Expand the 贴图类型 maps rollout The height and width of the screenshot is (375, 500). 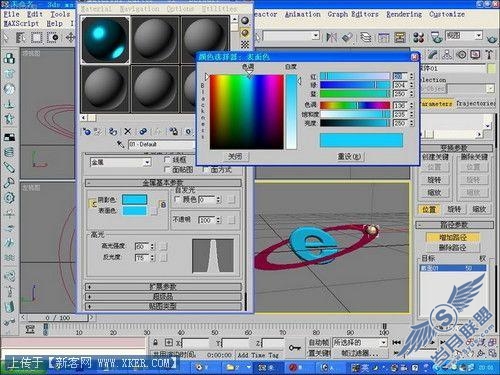tap(163, 306)
